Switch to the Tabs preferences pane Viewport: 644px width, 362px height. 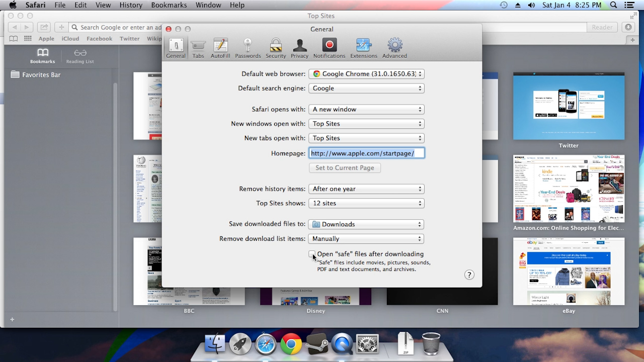[x=198, y=48]
